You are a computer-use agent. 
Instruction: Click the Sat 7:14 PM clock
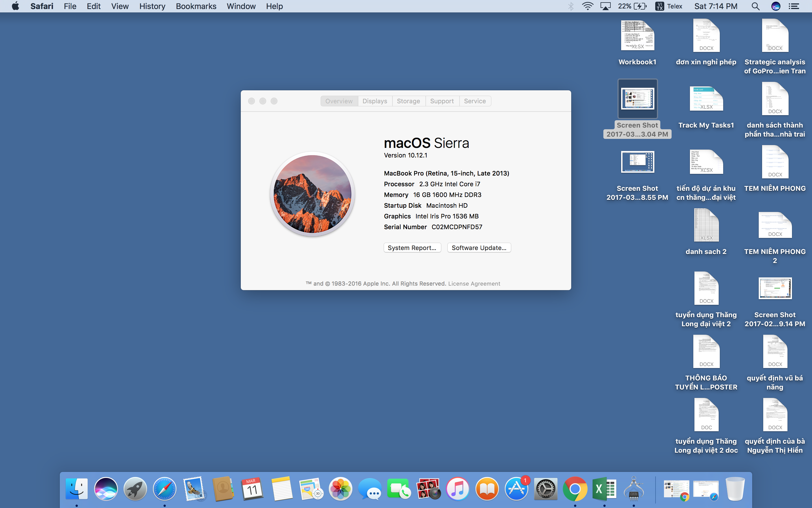point(716,6)
